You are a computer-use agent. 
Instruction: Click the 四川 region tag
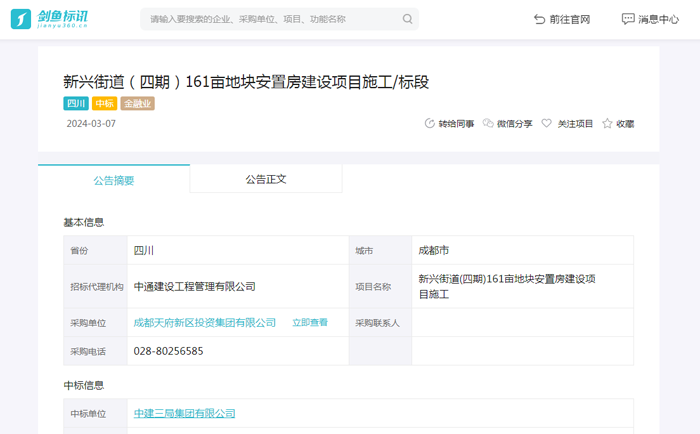tap(76, 104)
